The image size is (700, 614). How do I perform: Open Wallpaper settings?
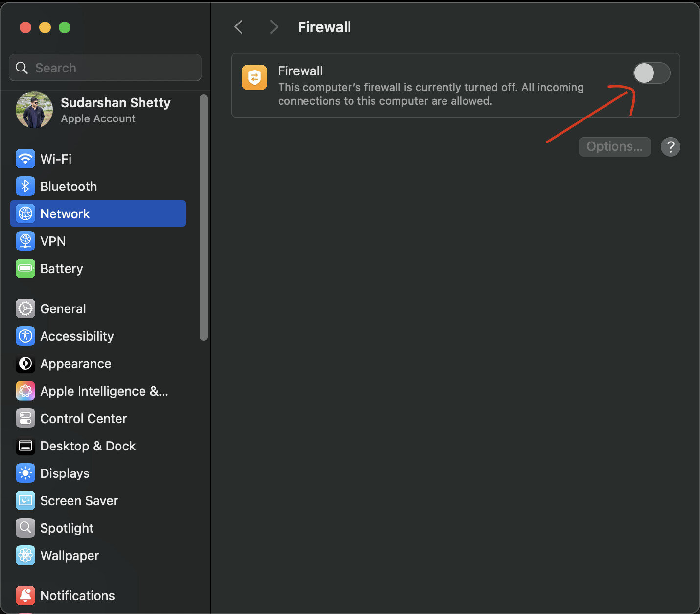coord(70,555)
